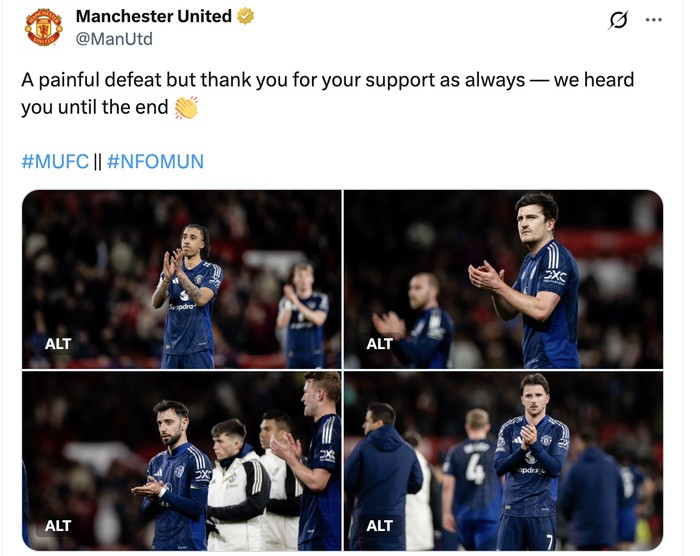View the top-right match photo
The height and width of the screenshot is (556, 700).
503,279
